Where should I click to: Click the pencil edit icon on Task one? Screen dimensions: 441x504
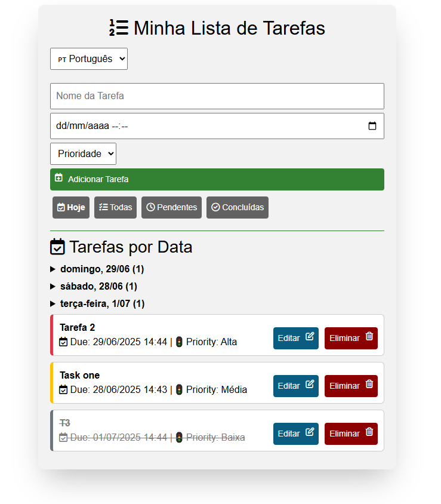point(310,385)
